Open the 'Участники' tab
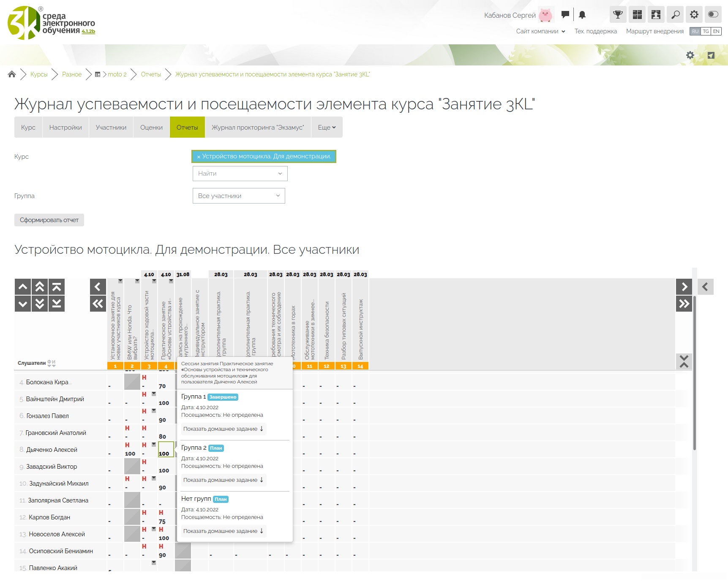The height and width of the screenshot is (584, 728). [x=111, y=128]
